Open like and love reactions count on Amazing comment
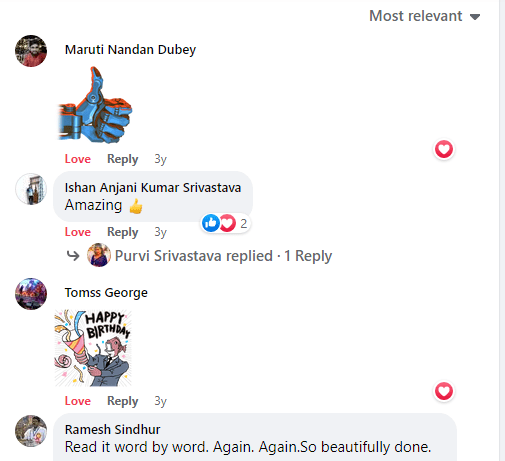The width and height of the screenshot is (505, 461). pos(226,223)
